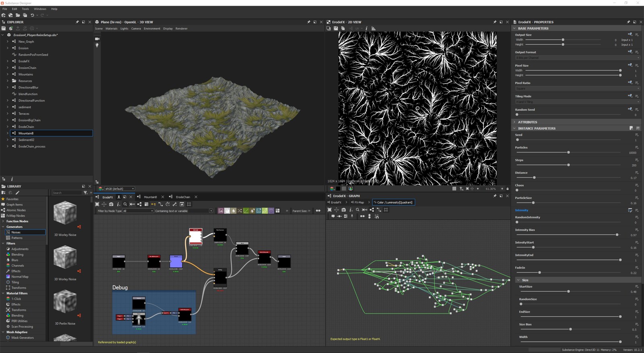This screenshot has width=644, height=353.
Task: Click the Favorites star in Library
Action: [x=3, y=199]
